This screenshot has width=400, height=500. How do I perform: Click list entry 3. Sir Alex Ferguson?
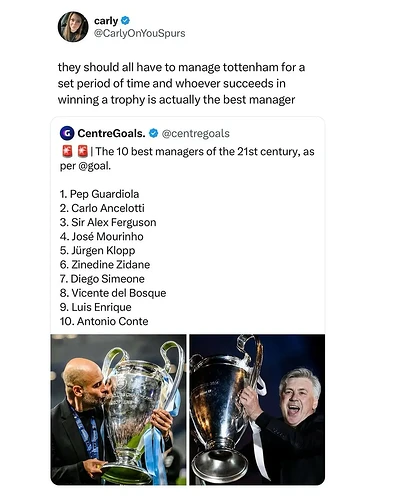(x=108, y=222)
